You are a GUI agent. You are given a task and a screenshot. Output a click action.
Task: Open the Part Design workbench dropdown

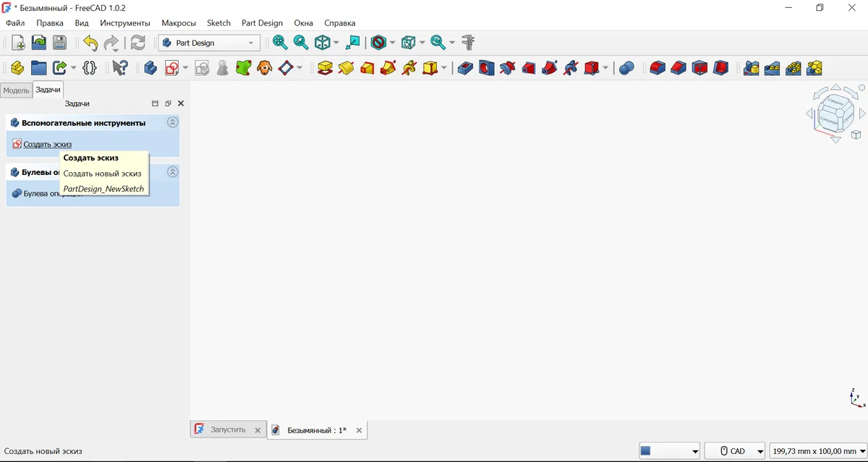pos(209,43)
